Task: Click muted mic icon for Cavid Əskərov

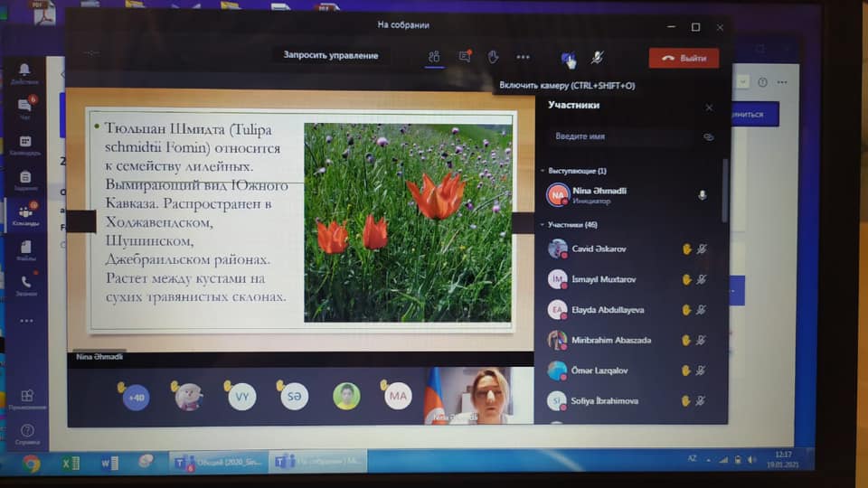Action: 702,249
